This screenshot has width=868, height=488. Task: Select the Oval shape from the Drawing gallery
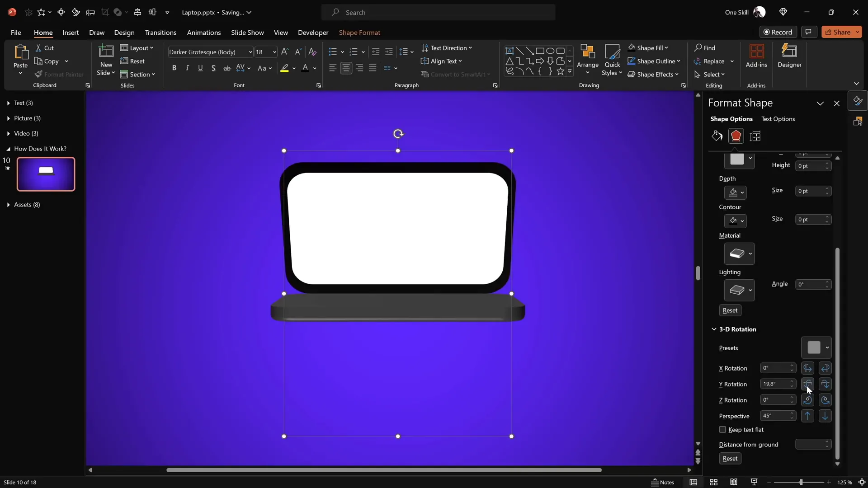[550, 51]
